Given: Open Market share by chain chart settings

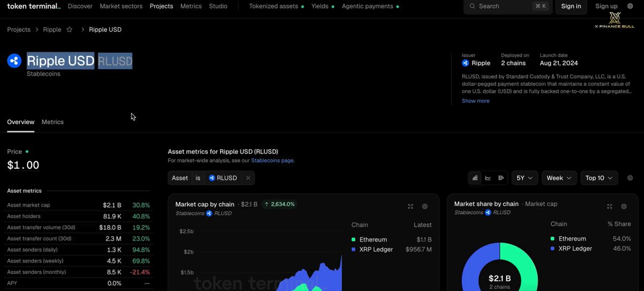Looking at the screenshot, I should click(624, 206).
